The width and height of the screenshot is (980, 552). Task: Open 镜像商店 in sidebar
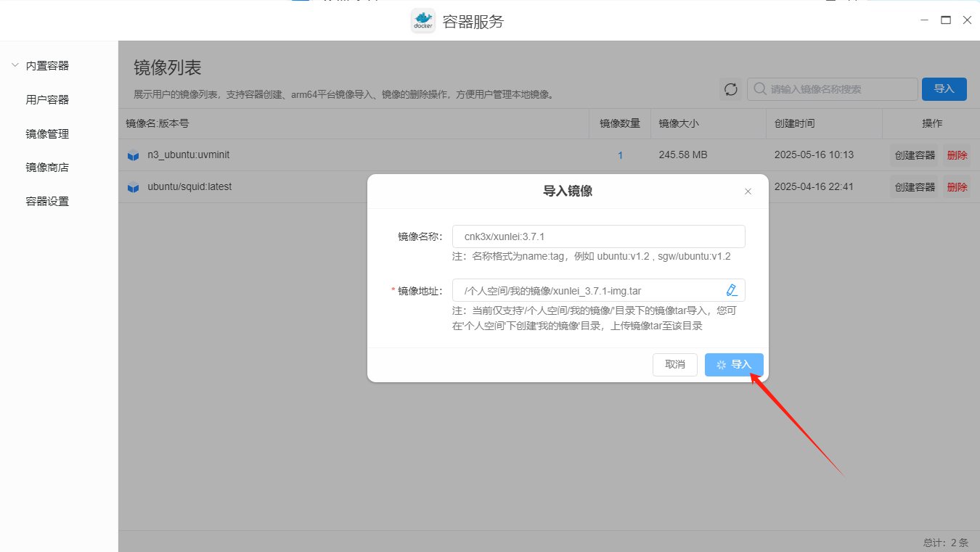point(47,168)
